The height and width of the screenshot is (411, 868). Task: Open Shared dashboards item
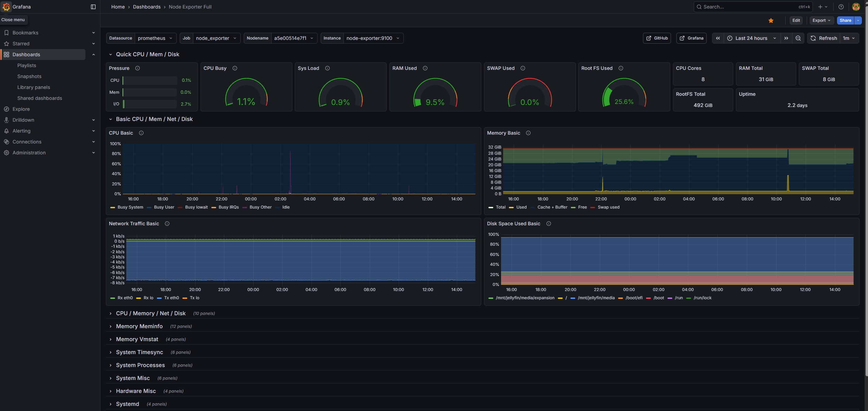(x=39, y=98)
